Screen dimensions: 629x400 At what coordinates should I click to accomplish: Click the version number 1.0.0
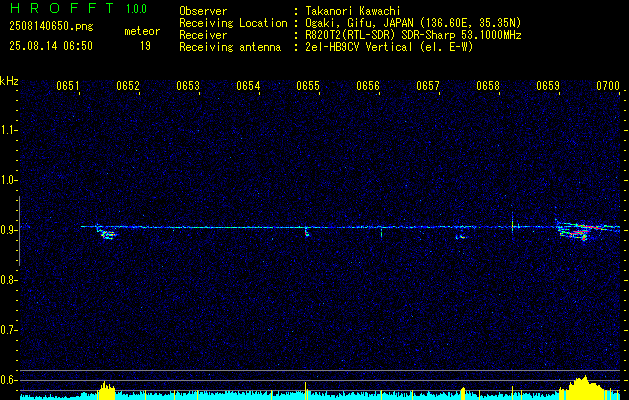136,8
